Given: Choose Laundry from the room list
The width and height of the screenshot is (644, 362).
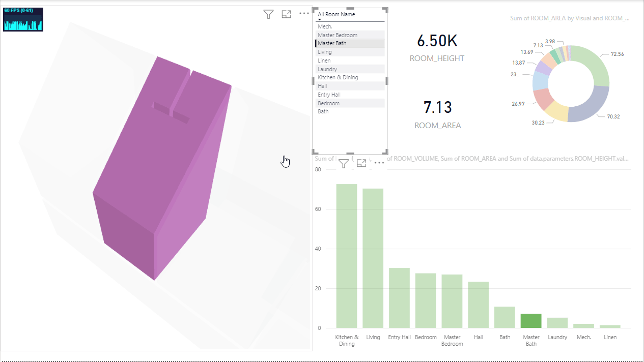Looking at the screenshot, I should [x=327, y=69].
